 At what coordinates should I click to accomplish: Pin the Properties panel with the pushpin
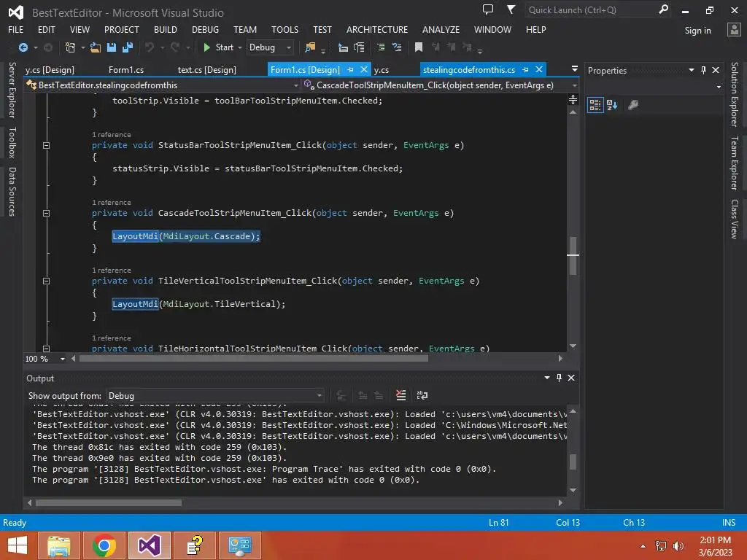(x=703, y=70)
